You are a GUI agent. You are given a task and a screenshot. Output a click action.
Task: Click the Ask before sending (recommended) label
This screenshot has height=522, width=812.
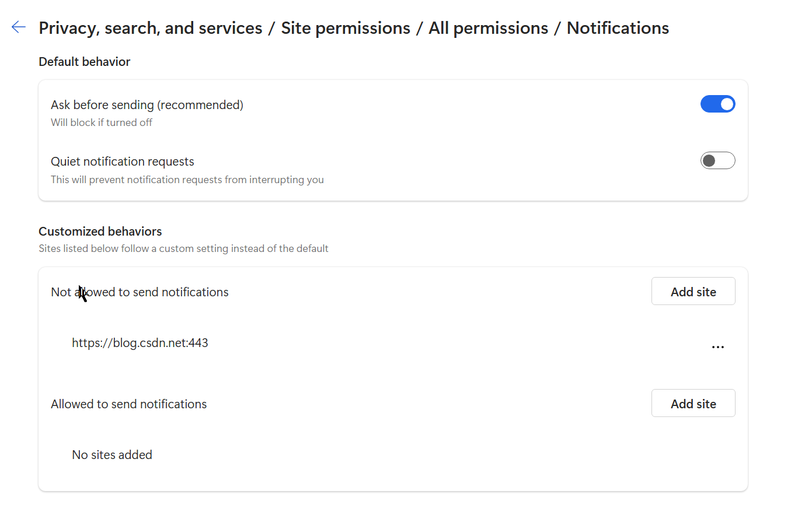tap(147, 105)
